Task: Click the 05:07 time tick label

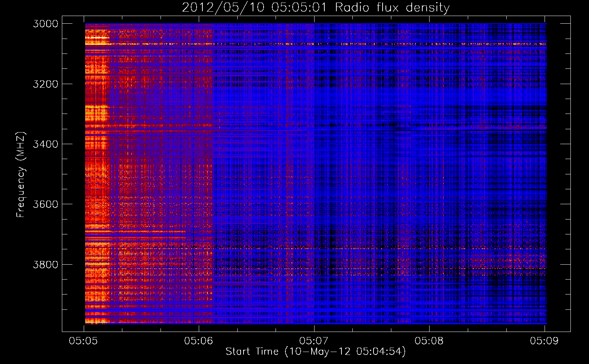Action: point(314,341)
